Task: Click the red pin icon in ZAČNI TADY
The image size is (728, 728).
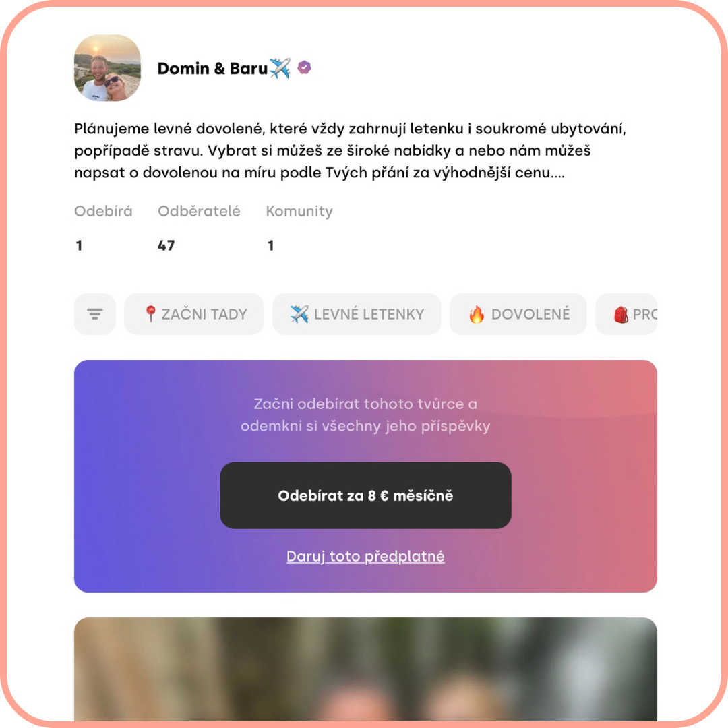Action: (x=150, y=314)
